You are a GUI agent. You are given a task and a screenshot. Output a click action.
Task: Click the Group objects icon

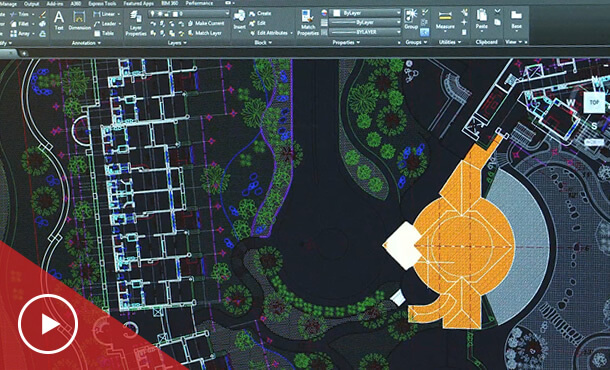pyautogui.click(x=411, y=19)
